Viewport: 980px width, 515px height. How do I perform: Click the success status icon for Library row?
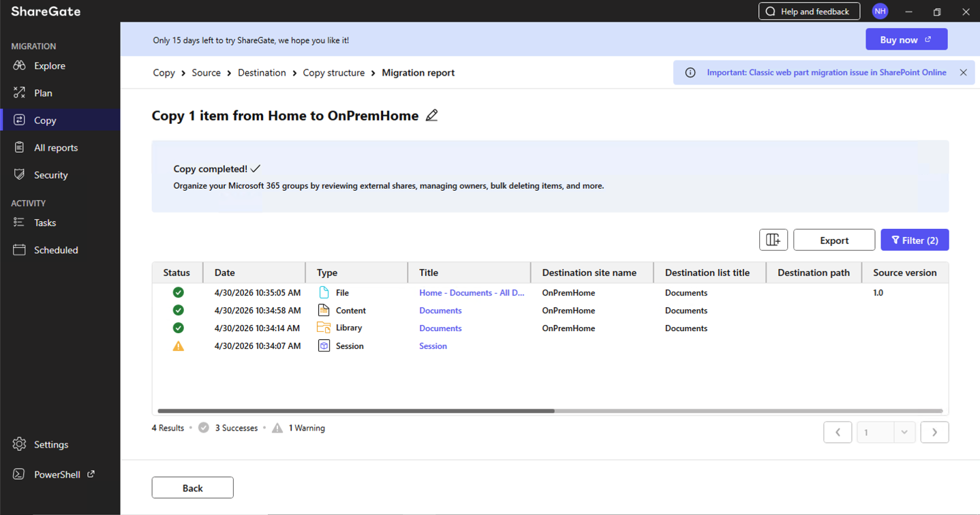click(x=178, y=328)
